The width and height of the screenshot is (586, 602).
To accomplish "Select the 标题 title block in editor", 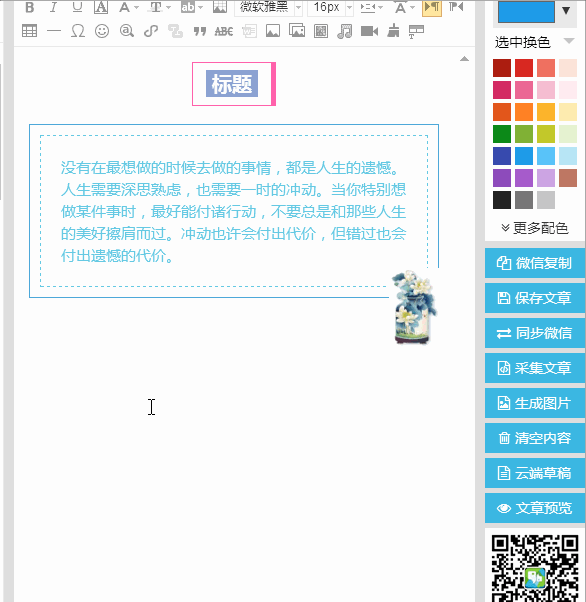I will [x=232, y=84].
